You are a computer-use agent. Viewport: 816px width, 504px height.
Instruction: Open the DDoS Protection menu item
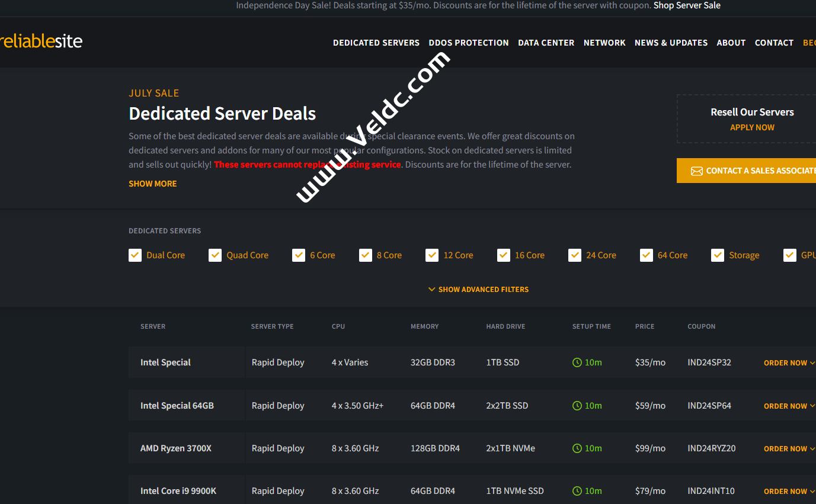(x=469, y=43)
